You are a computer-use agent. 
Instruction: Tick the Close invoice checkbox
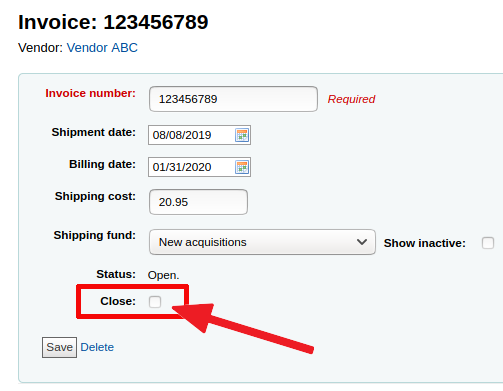[x=155, y=302]
